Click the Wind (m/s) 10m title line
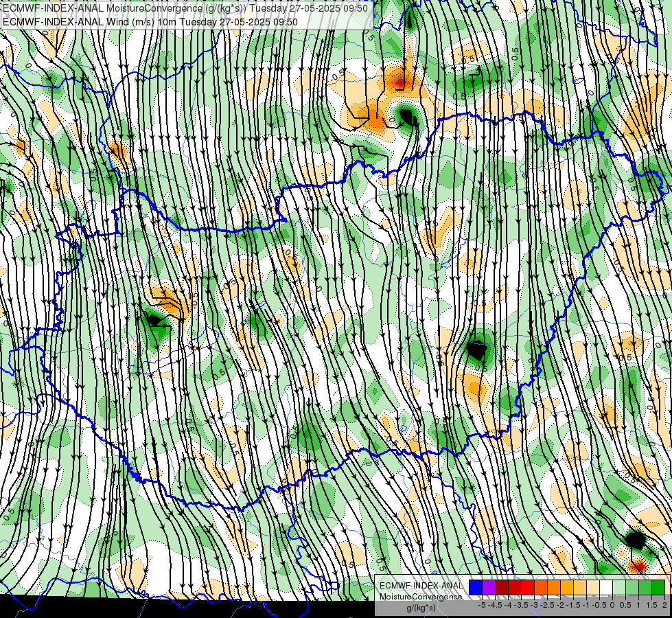This screenshot has height=618, width=672. pyautogui.click(x=150, y=21)
